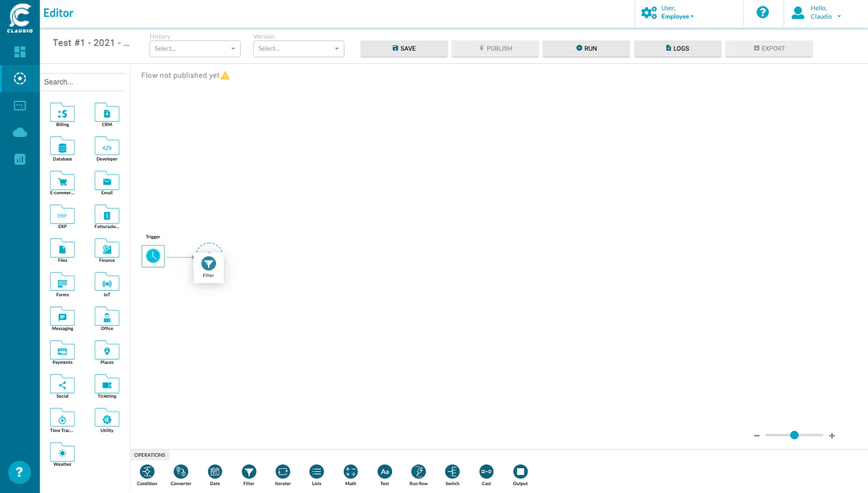Open the Messaging connector folder
Viewport: 868px width, 493px height.
(x=62, y=317)
